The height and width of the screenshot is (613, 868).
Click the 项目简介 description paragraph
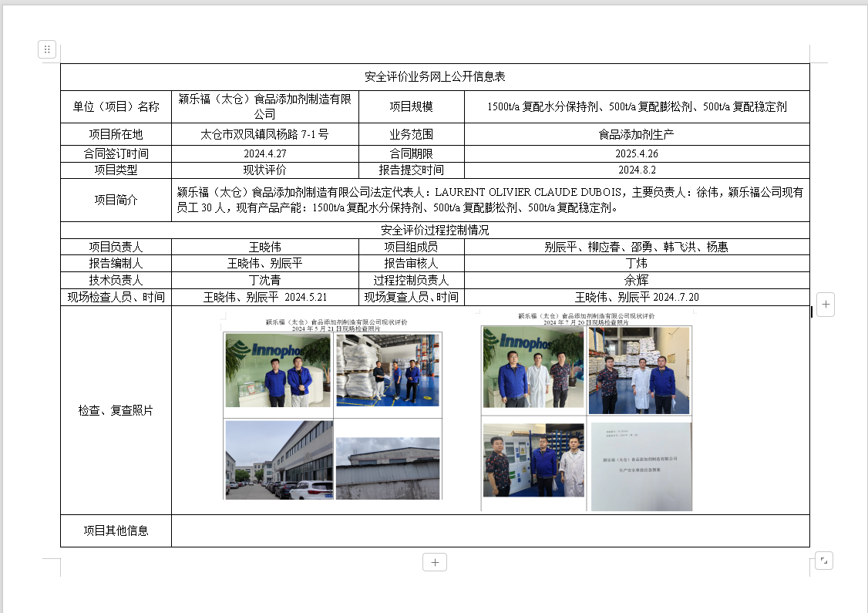pyautogui.click(x=490, y=200)
